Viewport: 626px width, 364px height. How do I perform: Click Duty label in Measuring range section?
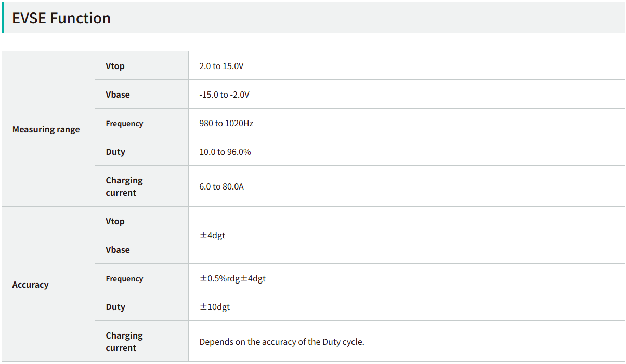pos(115,152)
